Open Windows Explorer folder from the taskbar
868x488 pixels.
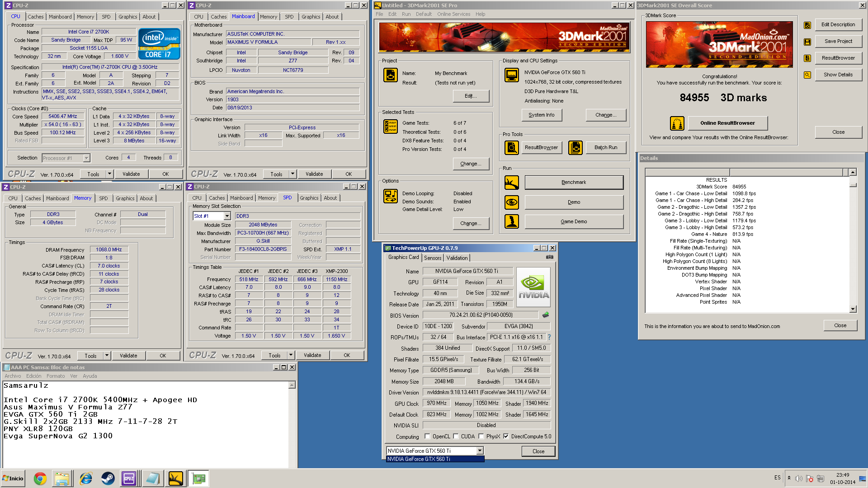pyautogui.click(x=62, y=479)
